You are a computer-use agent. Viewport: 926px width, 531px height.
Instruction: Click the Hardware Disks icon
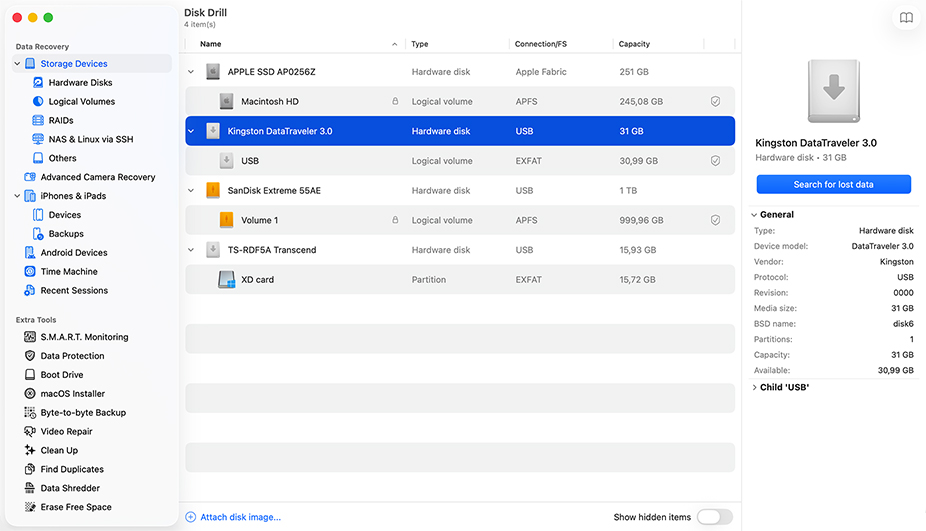pyautogui.click(x=38, y=82)
